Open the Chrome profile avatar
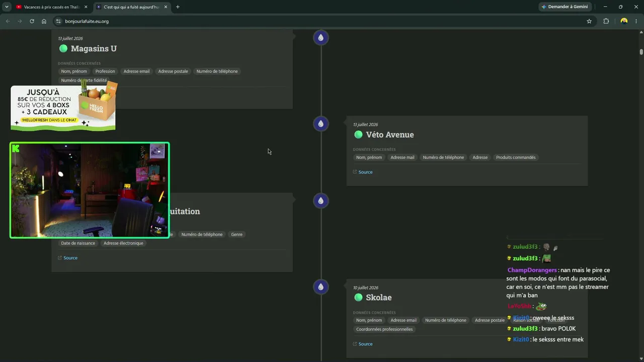 (x=624, y=21)
